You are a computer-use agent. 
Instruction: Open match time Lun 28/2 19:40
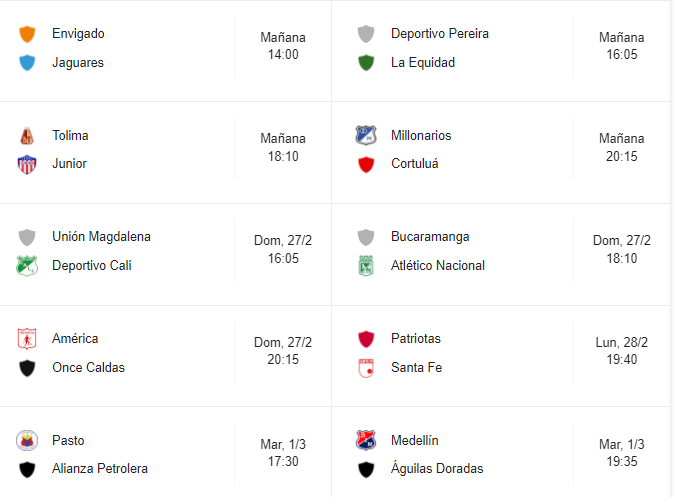coord(622,351)
